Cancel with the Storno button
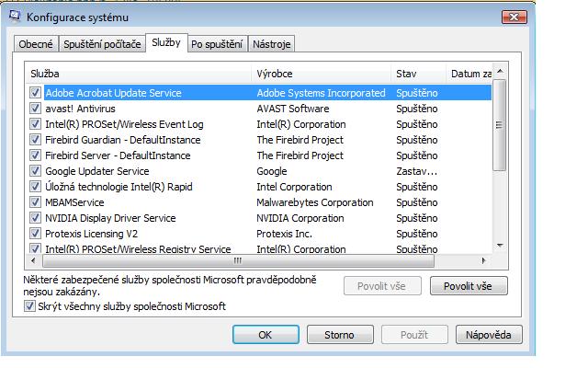 click(340, 335)
